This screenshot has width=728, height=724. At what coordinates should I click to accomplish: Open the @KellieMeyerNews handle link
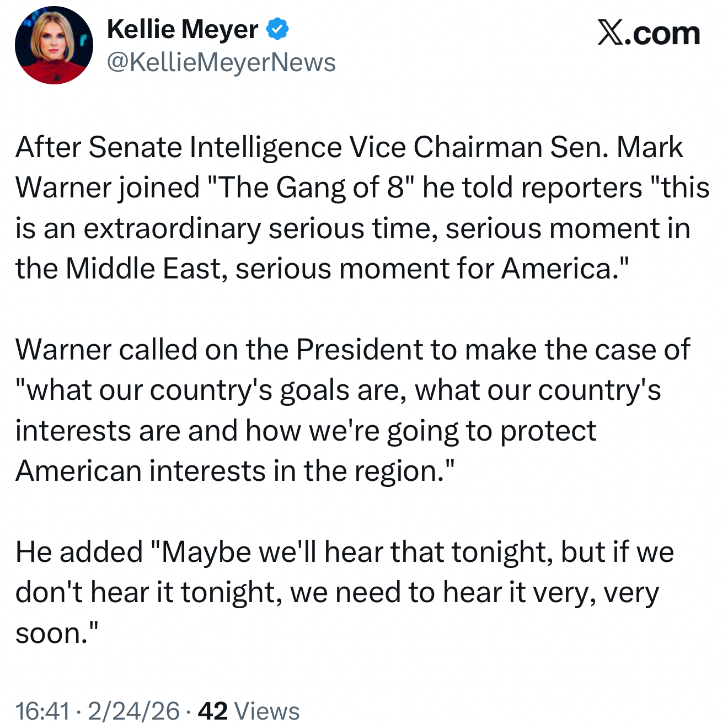click(221, 62)
